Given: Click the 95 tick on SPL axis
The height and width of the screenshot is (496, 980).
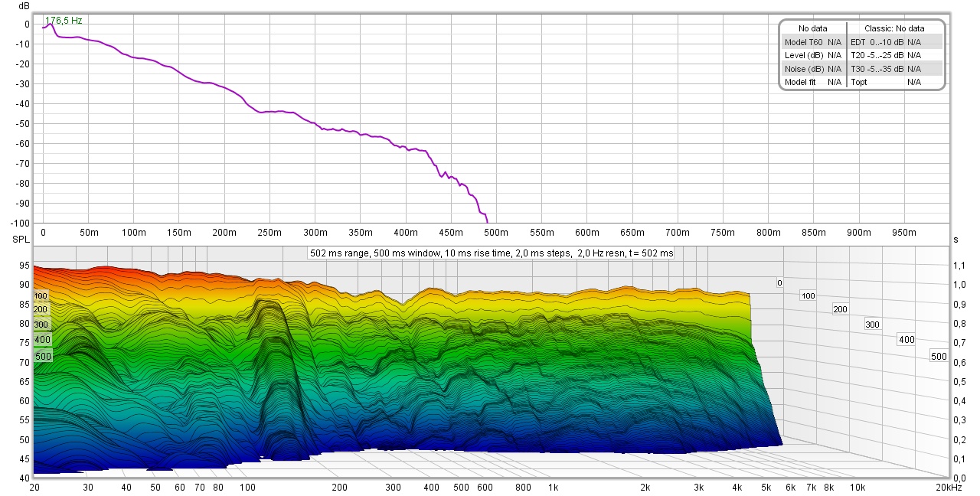Looking at the screenshot, I should (x=24, y=266).
